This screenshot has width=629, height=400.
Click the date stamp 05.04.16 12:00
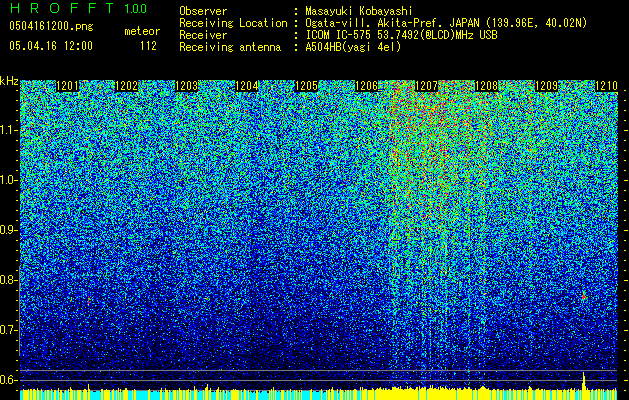tap(51, 46)
